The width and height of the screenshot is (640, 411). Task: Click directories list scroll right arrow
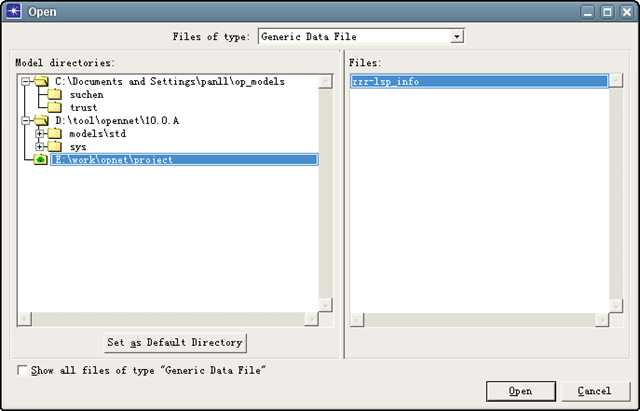coord(311,319)
